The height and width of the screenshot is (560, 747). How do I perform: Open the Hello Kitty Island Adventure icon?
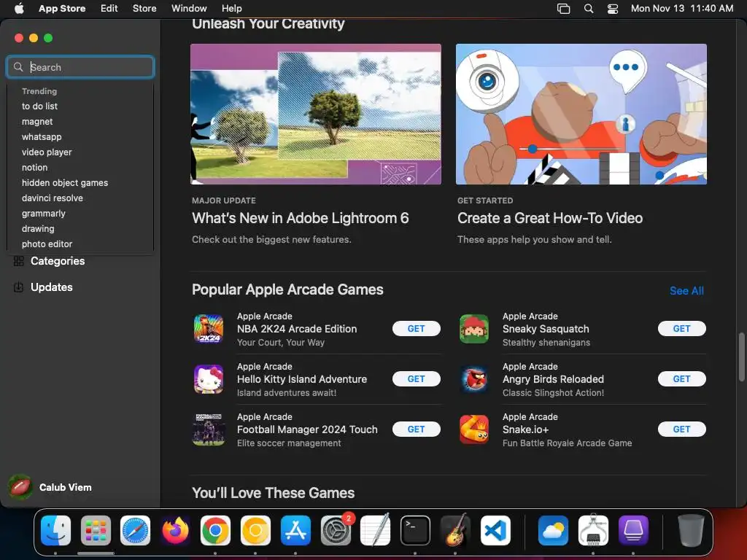point(208,379)
